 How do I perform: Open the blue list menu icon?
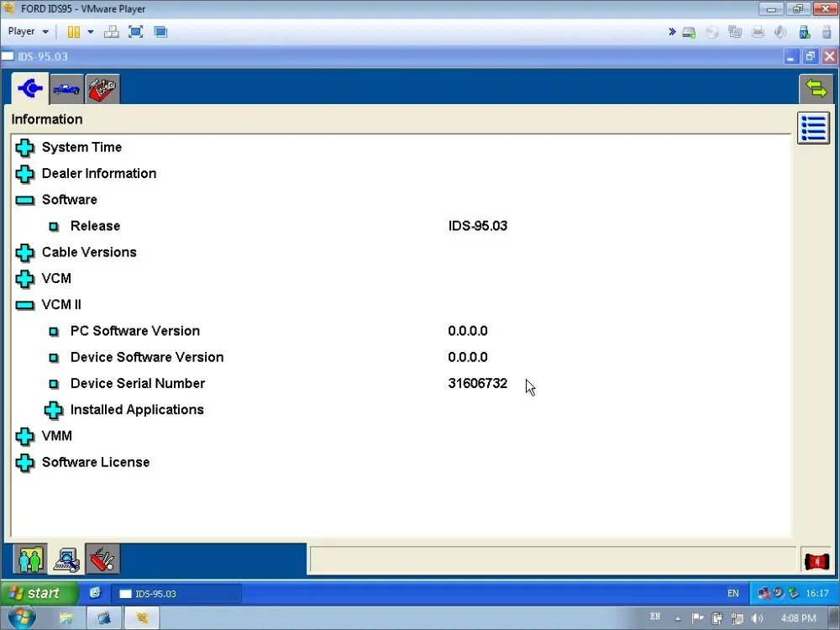click(813, 128)
